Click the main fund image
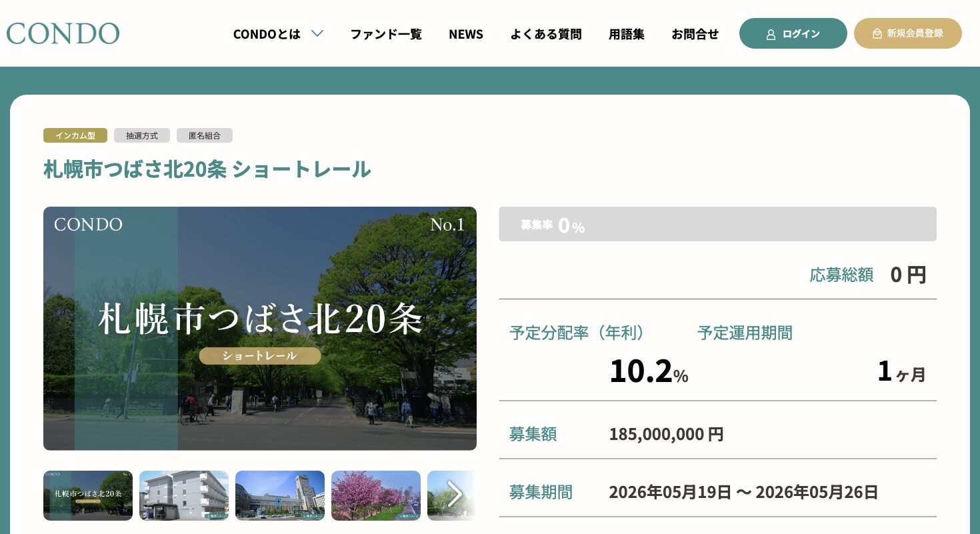Screen dimensions: 980x534 [260, 329]
